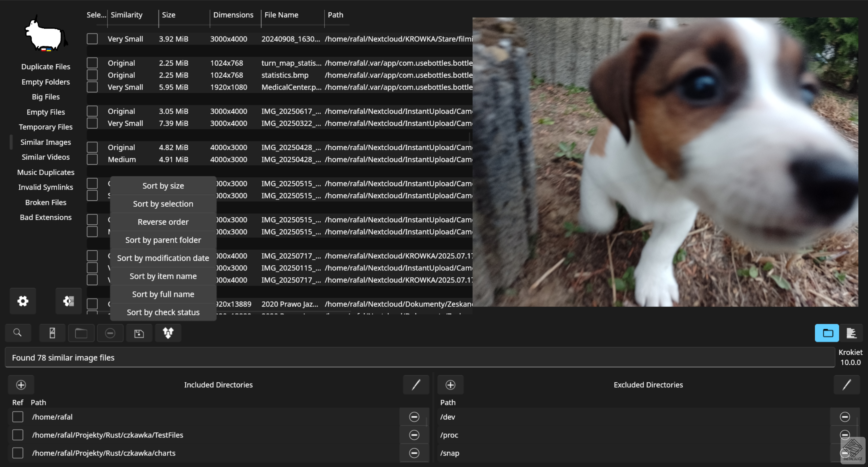Click the dog image preview
The height and width of the screenshot is (467, 868).
[x=665, y=162]
